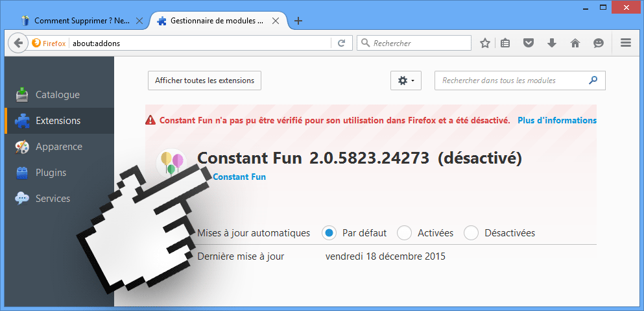The image size is (644, 311).
Task: Click the Constant Fun balloons icon
Action: tap(172, 163)
